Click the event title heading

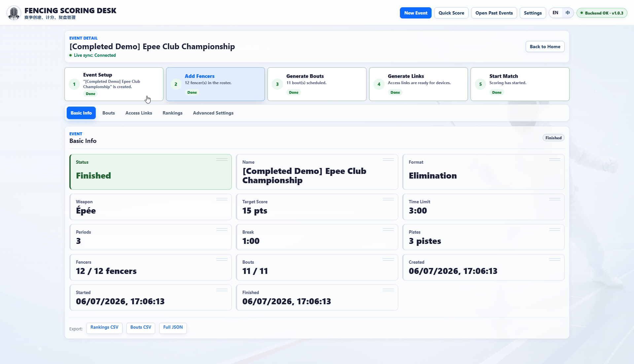point(152,47)
